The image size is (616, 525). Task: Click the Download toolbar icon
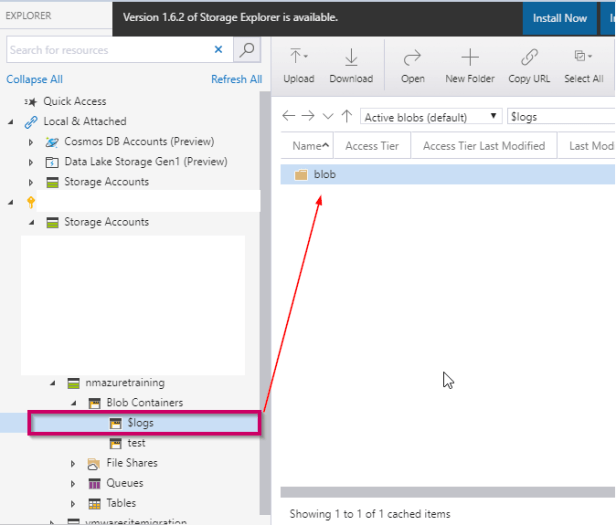pos(351,57)
